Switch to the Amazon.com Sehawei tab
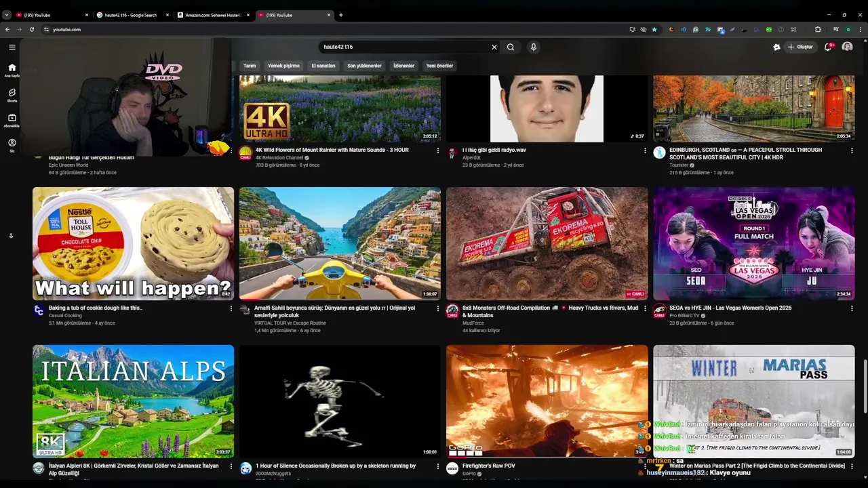Viewport: 868px width, 488px height. [212, 15]
